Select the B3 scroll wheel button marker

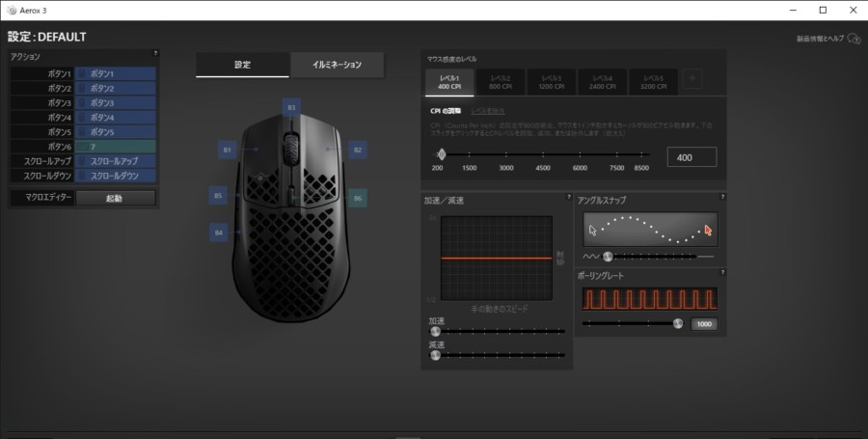point(290,107)
